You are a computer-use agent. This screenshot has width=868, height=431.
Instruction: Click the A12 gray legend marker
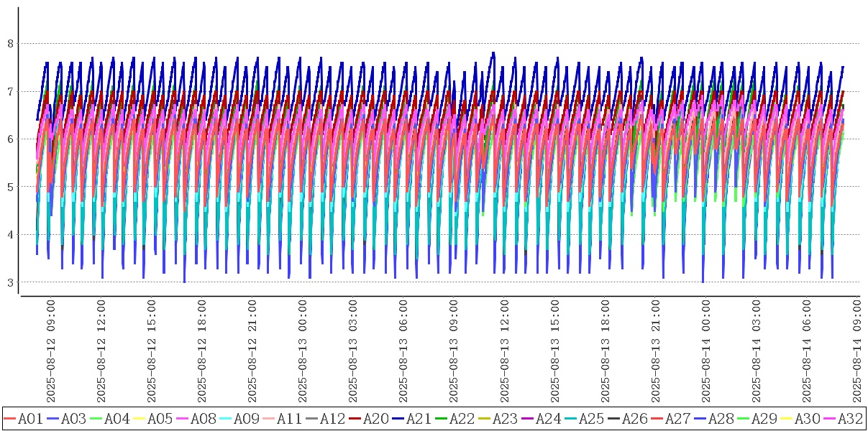coord(311,418)
